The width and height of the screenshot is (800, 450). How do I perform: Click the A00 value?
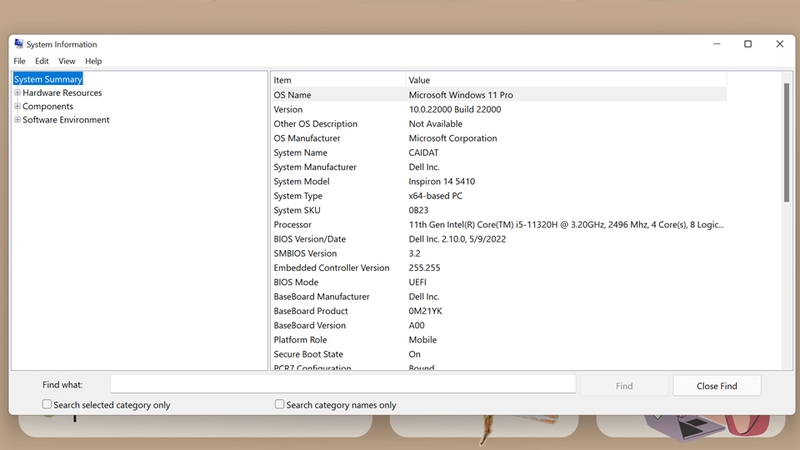pyautogui.click(x=416, y=326)
